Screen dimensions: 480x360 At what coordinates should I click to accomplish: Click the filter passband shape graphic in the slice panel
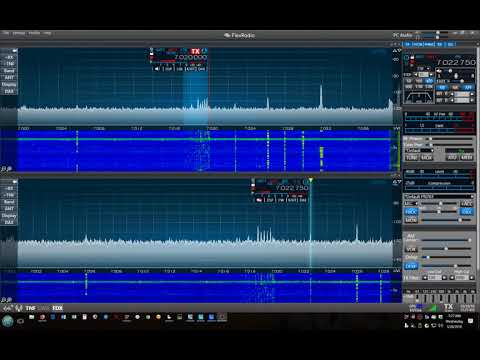[x=419, y=97]
